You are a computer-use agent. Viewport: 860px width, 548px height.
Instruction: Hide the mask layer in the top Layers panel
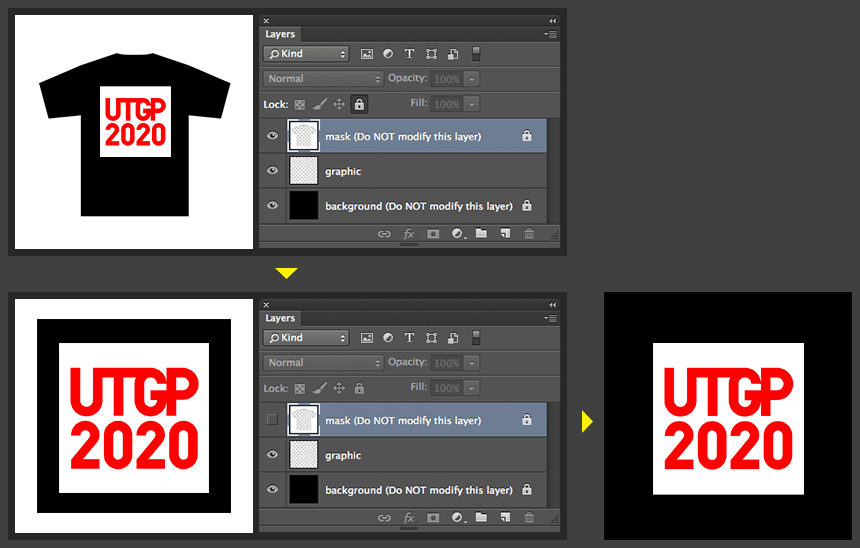point(272,135)
